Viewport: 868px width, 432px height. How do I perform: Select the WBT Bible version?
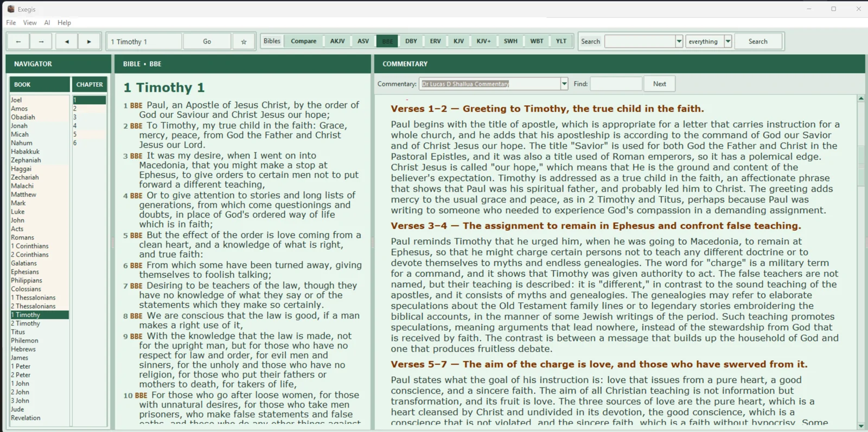(537, 41)
